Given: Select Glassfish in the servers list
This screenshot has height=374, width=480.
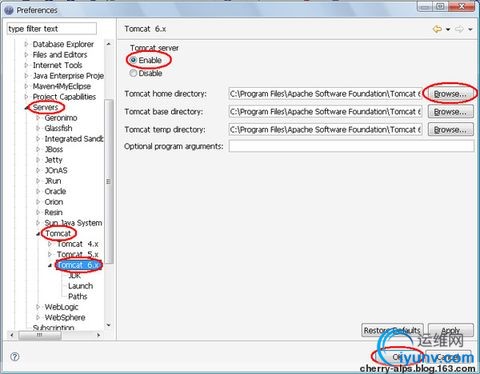Looking at the screenshot, I should [x=58, y=128].
